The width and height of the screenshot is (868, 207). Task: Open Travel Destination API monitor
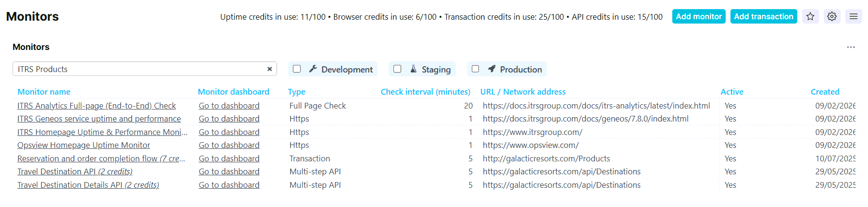(x=75, y=171)
